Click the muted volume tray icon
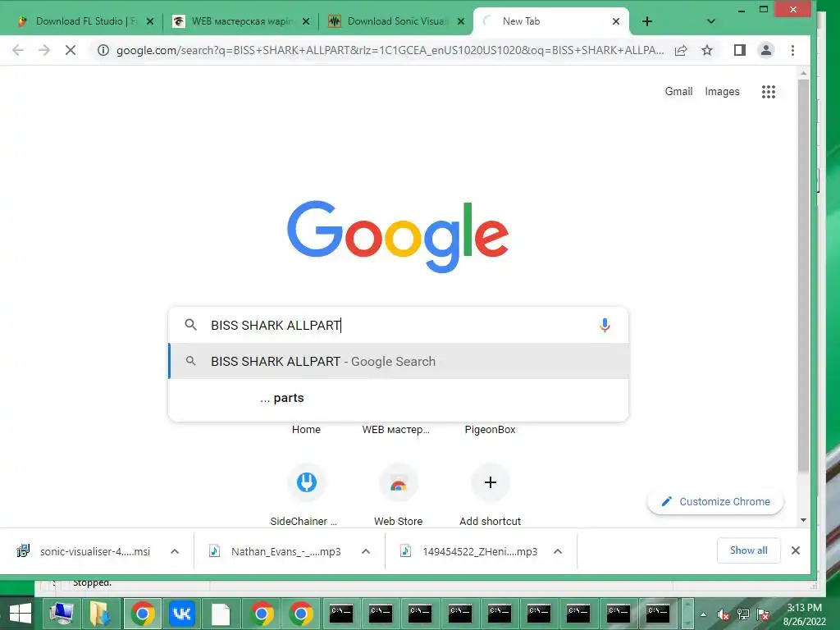Viewport: 840px width, 630px height. pyautogui.click(x=723, y=614)
